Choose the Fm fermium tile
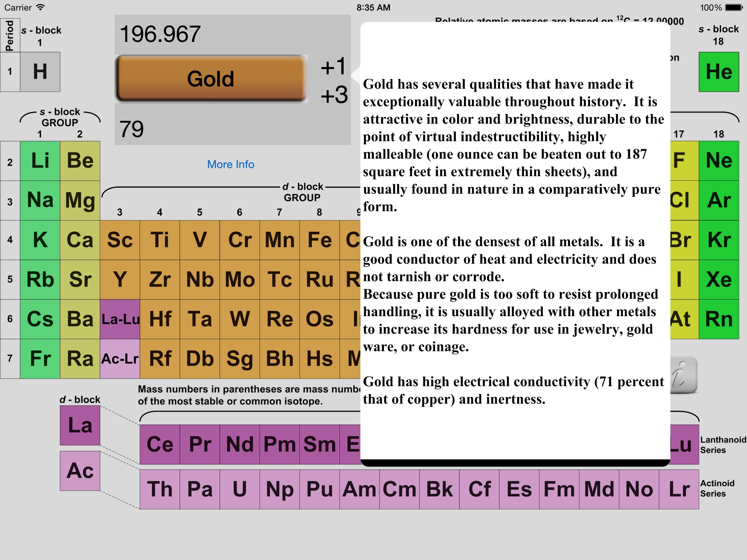The width and height of the screenshot is (747, 560). [559, 489]
